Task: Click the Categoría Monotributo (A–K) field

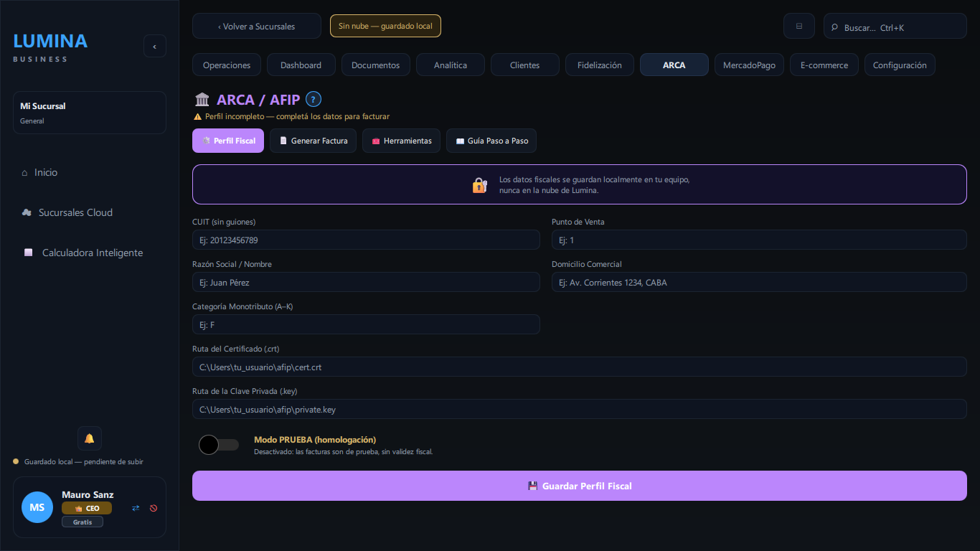Action: 366,324
